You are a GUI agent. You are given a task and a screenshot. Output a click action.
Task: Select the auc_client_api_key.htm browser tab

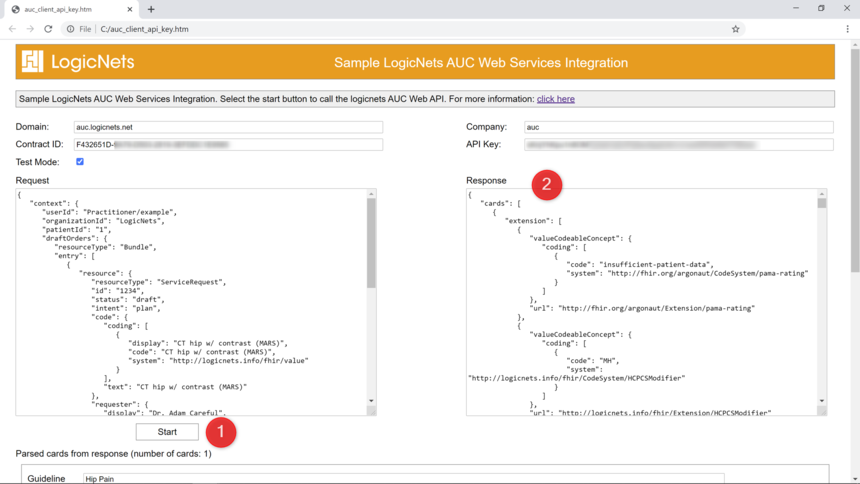(x=71, y=9)
